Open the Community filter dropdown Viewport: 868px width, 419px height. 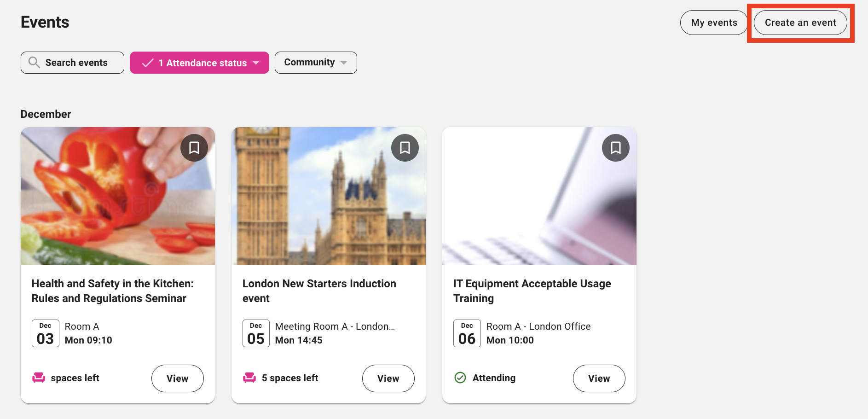316,63
